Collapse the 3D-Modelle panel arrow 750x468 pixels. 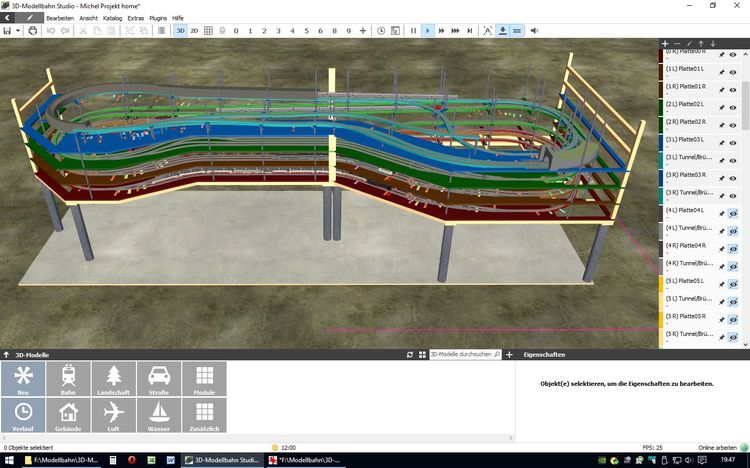[x=6, y=355]
